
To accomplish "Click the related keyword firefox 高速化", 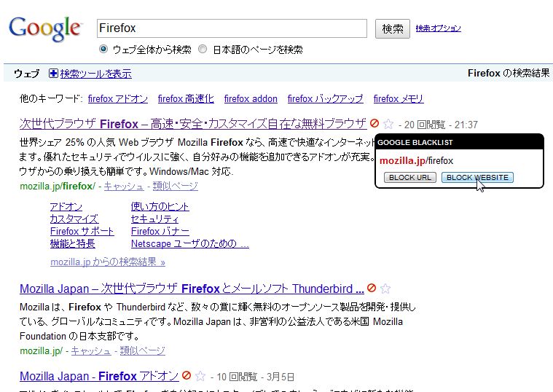I will tap(186, 99).
